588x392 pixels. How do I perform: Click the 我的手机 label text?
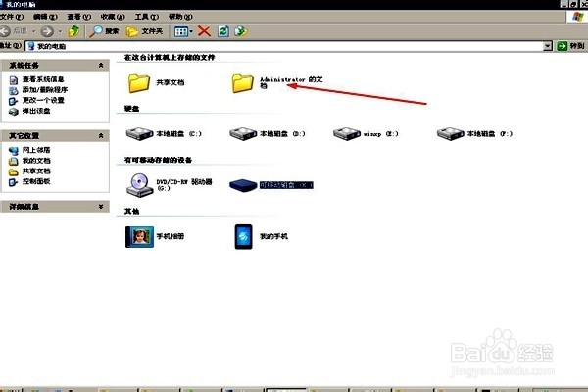click(x=273, y=236)
